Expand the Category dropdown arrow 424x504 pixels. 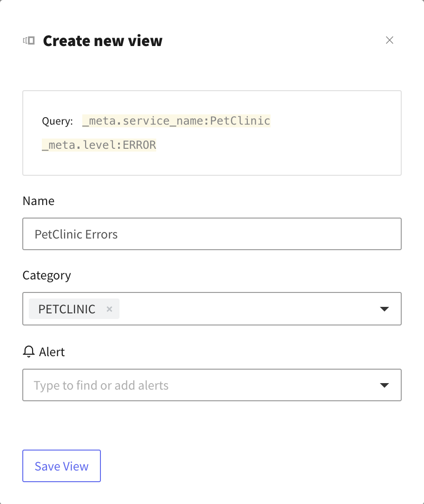pos(384,309)
